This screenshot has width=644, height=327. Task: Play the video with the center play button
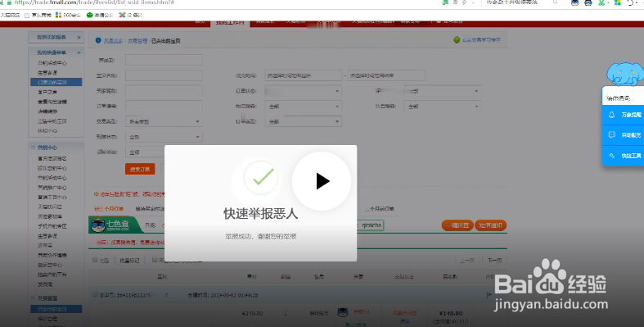[322, 181]
